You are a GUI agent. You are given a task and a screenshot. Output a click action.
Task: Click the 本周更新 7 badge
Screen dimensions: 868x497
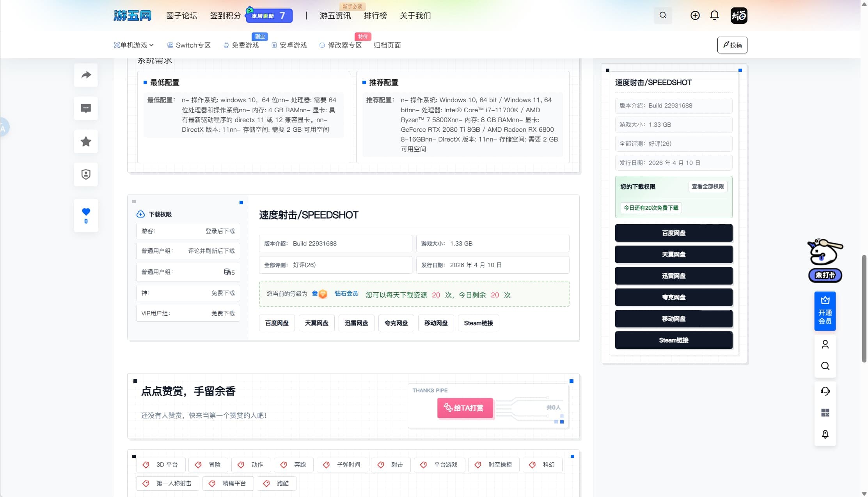[269, 16]
